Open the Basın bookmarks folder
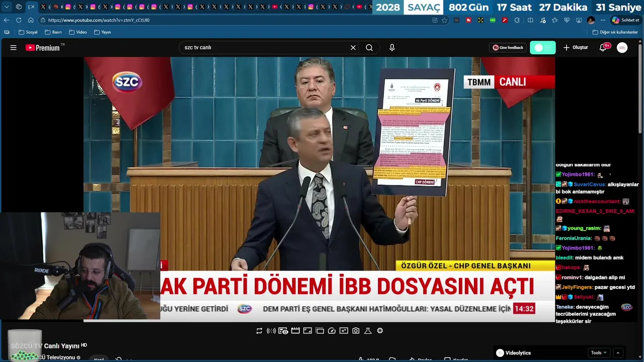The image size is (644, 362). pyautogui.click(x=53, y=32)
